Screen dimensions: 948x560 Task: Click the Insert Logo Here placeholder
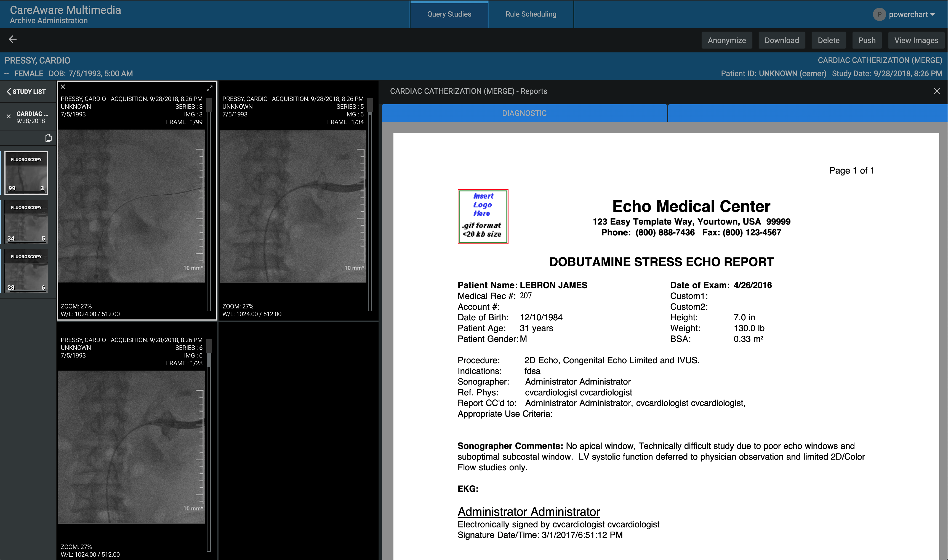[483, 217]
